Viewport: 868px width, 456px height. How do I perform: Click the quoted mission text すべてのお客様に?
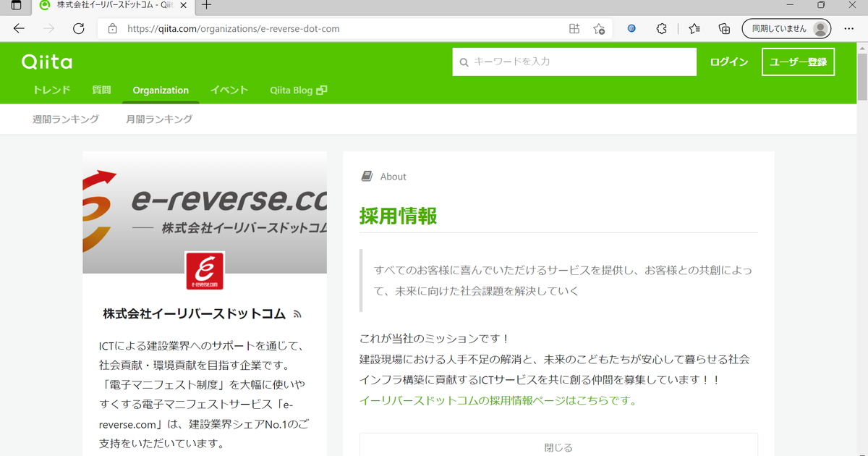563,281
